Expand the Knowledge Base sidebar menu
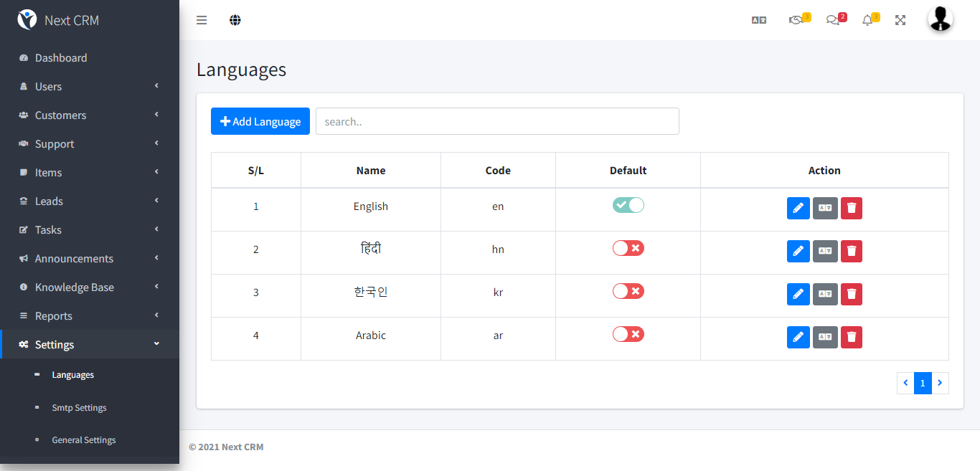This screenshot has height=471, width=980. tap(75, 287)
